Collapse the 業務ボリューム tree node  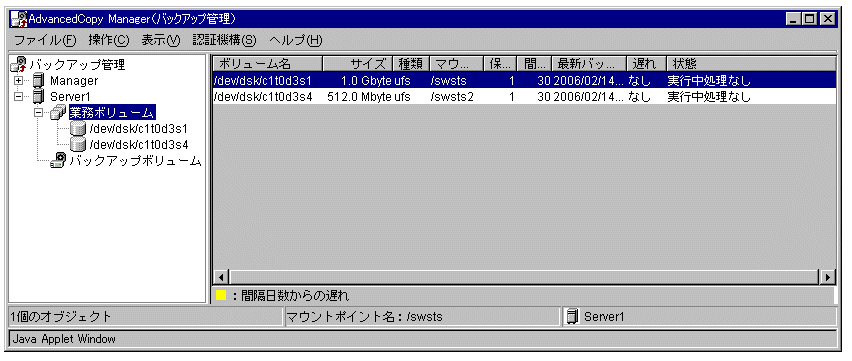coord(39,113)
